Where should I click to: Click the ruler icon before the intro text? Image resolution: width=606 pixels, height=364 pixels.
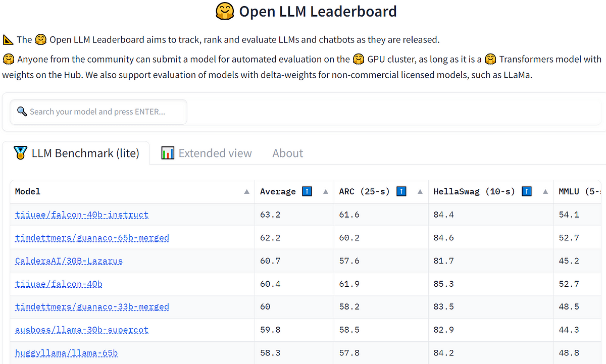coord(8,39)
